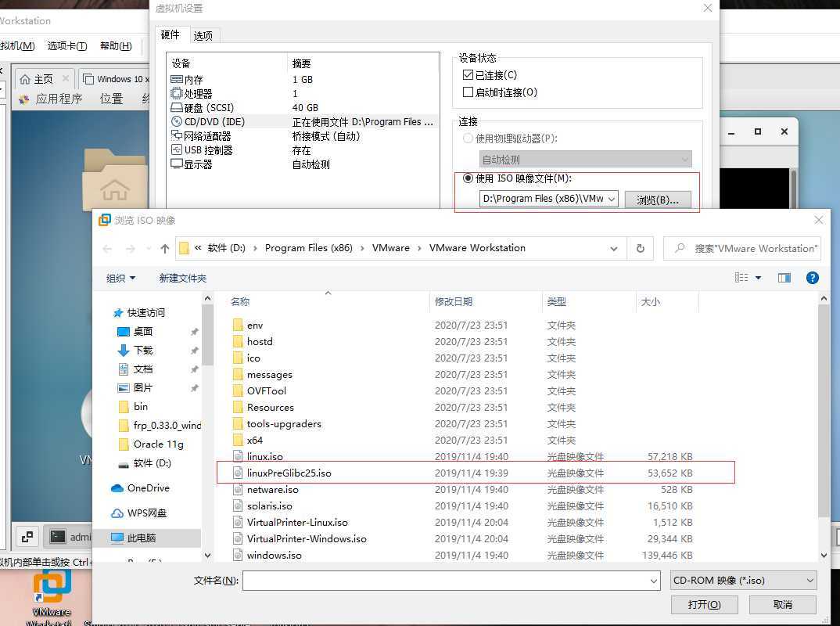This screenshot has width=840, height=626.
Task: Open help with the blue question icon
Action: coord(812,278)
